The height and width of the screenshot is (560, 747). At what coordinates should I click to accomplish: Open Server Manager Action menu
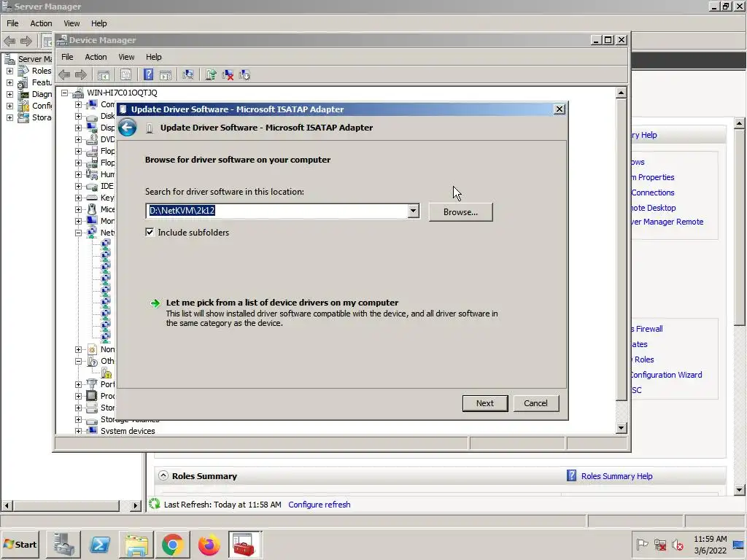pos(41,23)
